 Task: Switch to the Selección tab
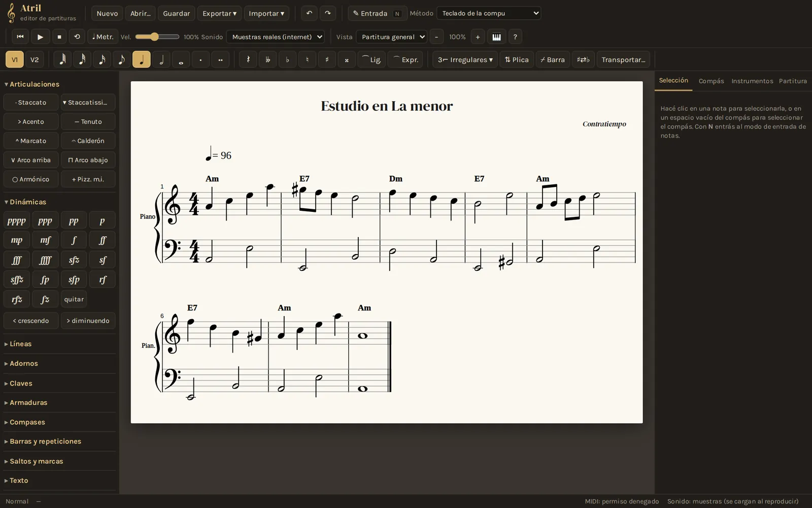click(x=673, y=80)
